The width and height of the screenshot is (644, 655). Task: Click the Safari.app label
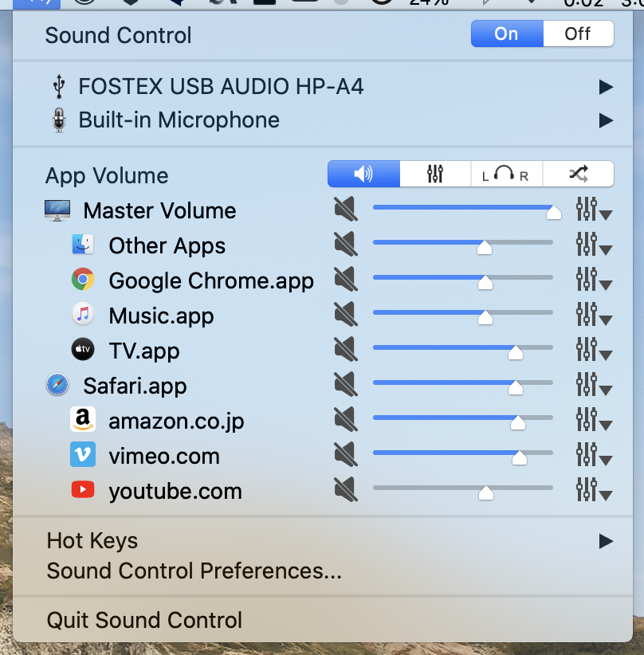pyautogui.click(x=135, y=386)
